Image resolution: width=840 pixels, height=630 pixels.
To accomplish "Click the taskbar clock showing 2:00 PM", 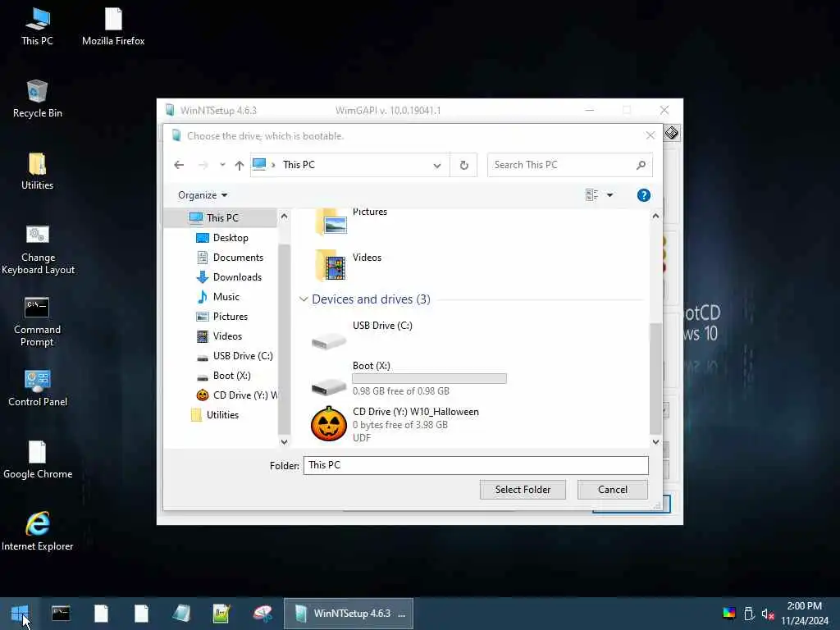I will (x=804, y=614).
